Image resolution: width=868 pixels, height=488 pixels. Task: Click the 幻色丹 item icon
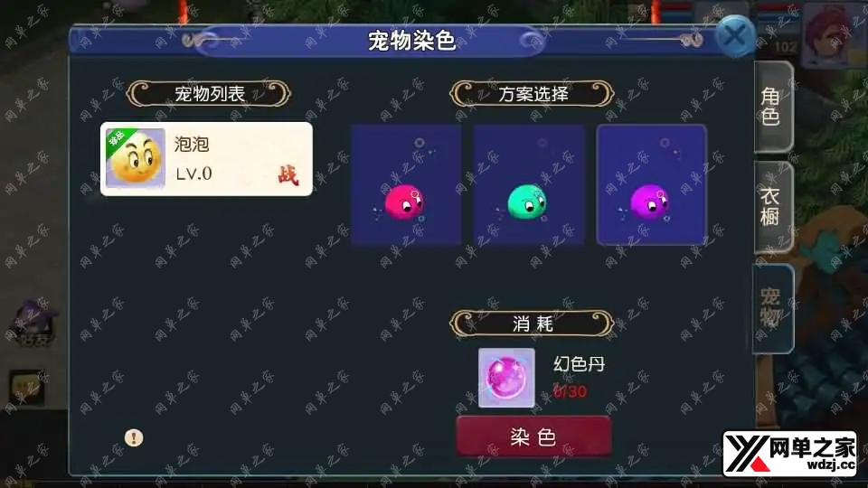(x=506, y=378)
